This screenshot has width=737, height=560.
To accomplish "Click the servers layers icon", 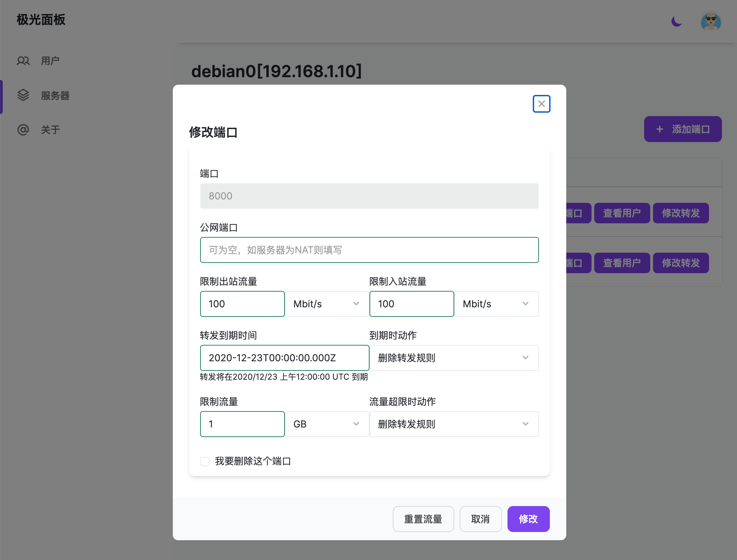I will [23, 95].
